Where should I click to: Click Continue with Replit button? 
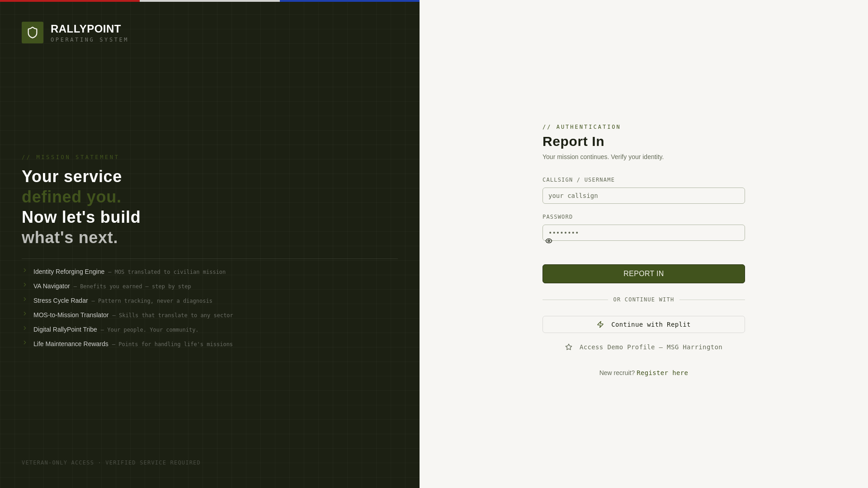tap(644, 324)
